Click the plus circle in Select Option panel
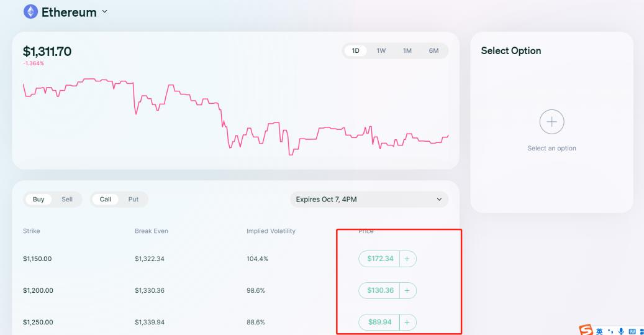The height and width of the screenshot is (335, 644). (x=551, y=122)
